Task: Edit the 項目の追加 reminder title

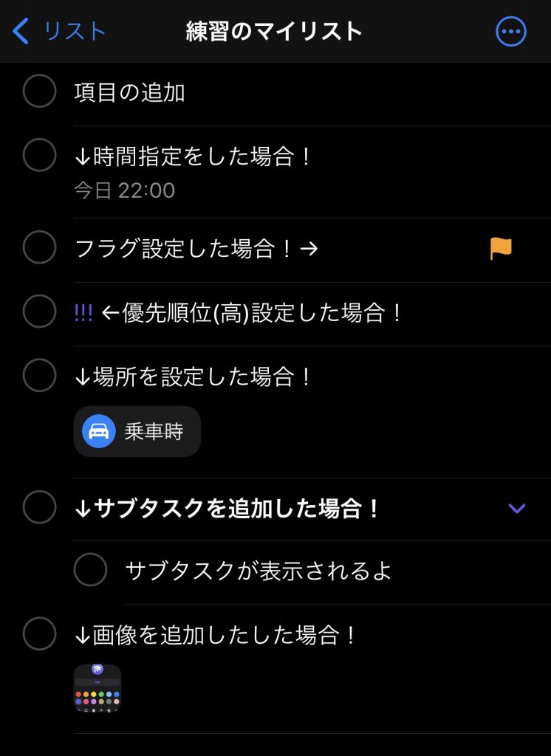Action: tap(129, 92)
